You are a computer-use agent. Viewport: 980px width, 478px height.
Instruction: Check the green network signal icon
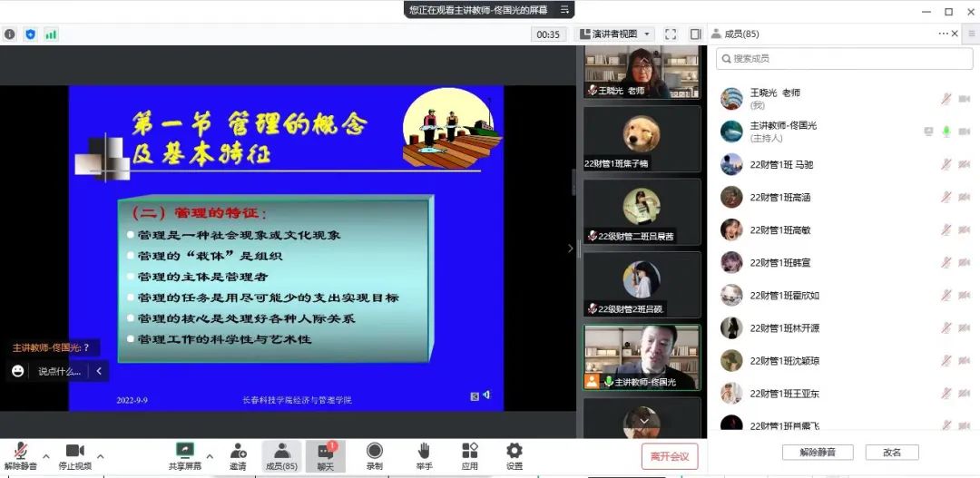[x=51, y=34]
